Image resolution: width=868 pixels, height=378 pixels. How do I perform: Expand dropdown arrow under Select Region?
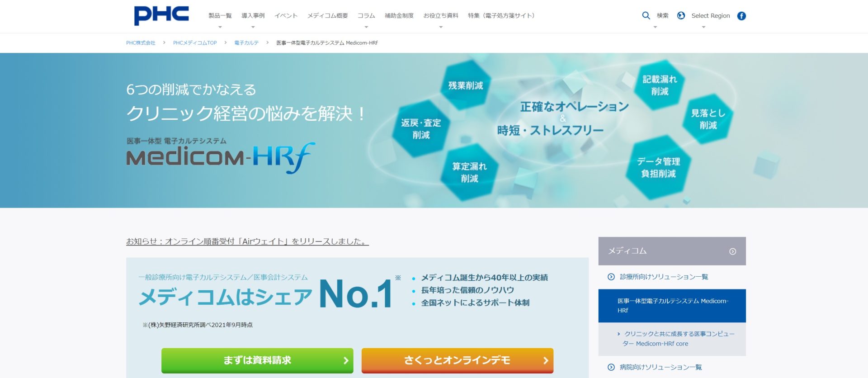[703, 27]
